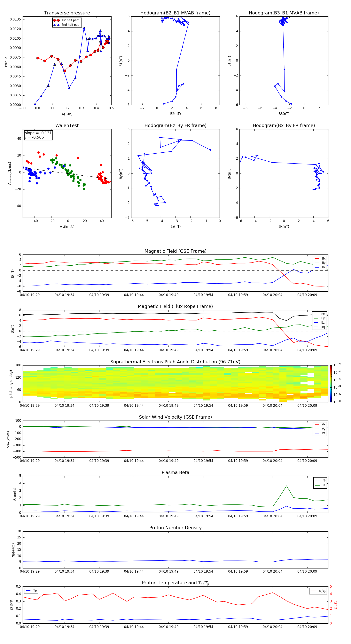Click '04/10 19:29' tick under GSE field plot
Image resolution: width=351 pixels, height=644 pixels.
click(30, 295)
